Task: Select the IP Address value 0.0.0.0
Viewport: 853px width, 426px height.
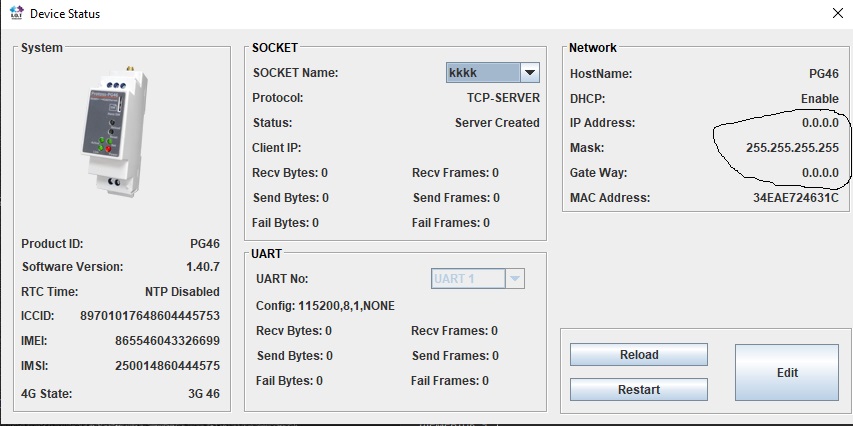Action: click(x=820, y=123)
